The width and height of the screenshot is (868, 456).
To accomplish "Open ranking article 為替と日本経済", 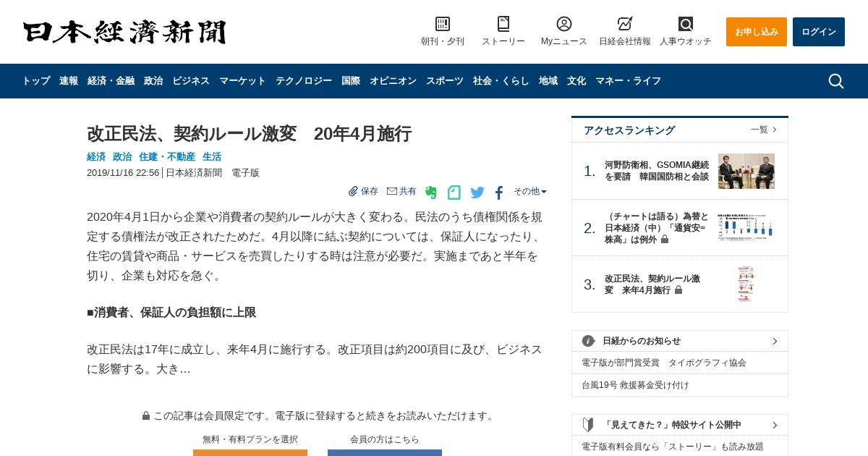I will (655, 228).
